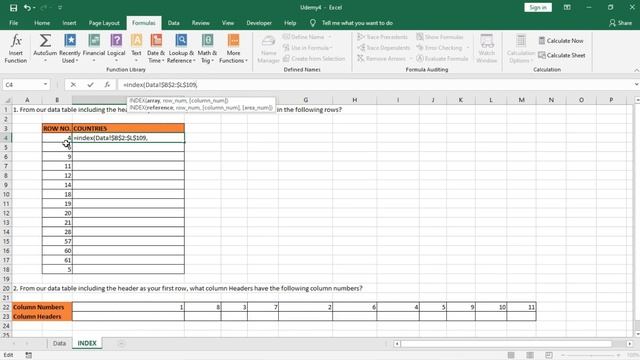Switch to the Data worksheet tab

[x=59, y=343]
